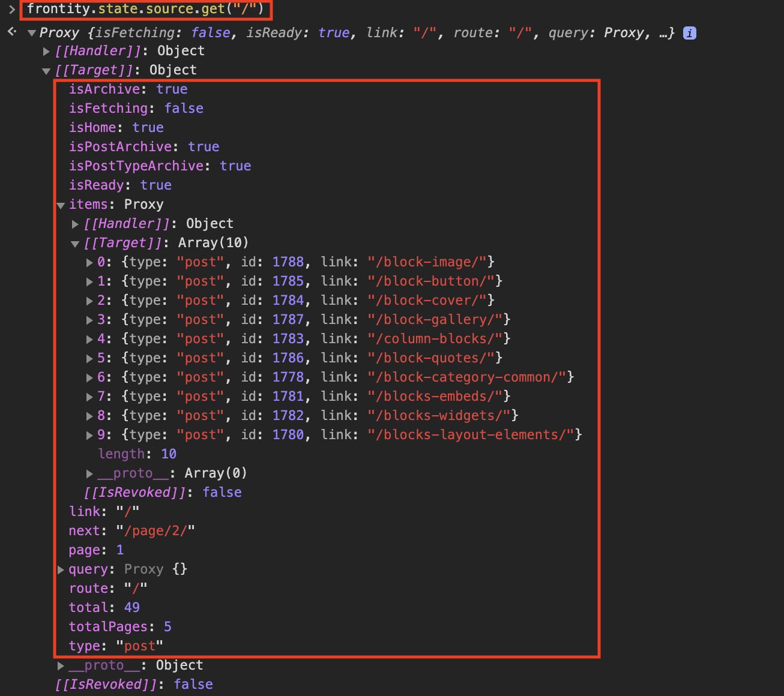
Task: Select the isPostTypeArchive: true line
Action: tap(160, 166)
